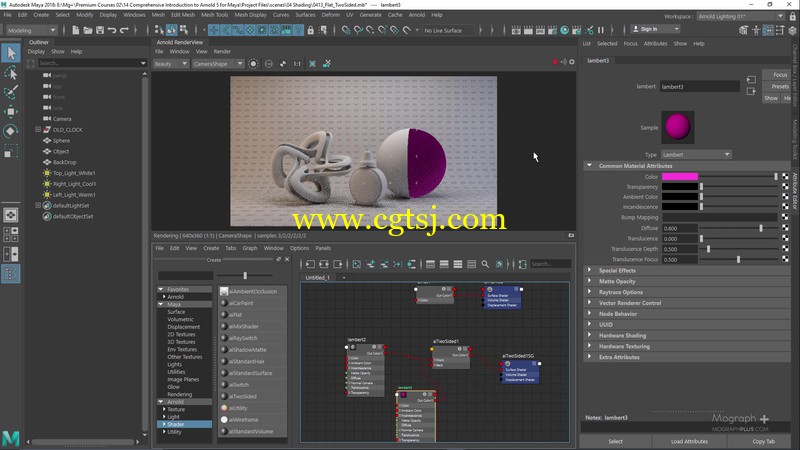Open the CameraShape camera dropdown

pos(218,64)
